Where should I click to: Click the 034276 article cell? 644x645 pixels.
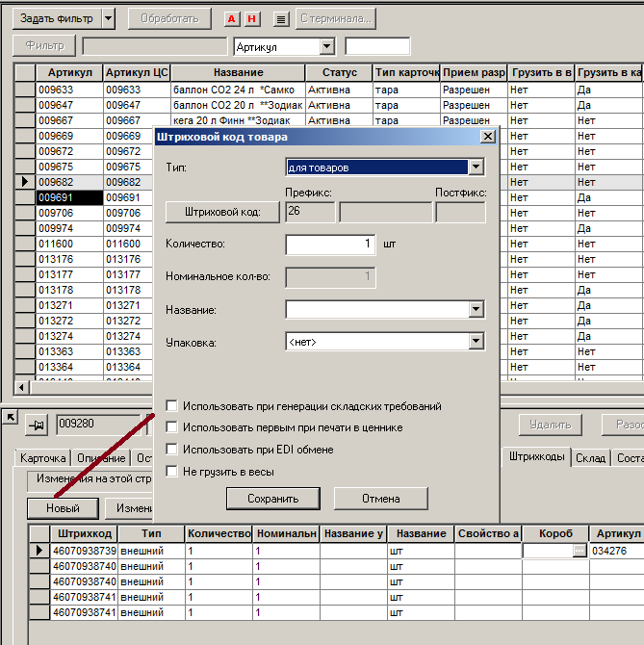pos(616,551)
